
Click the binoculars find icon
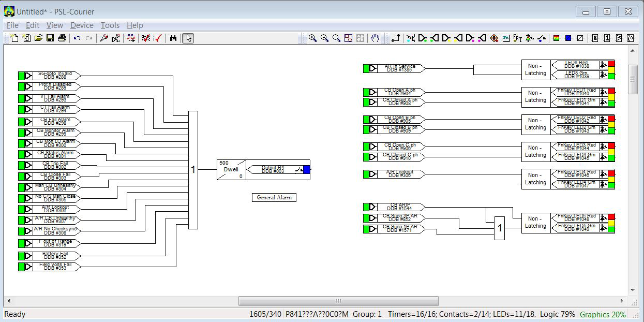(x=173, y=38)
